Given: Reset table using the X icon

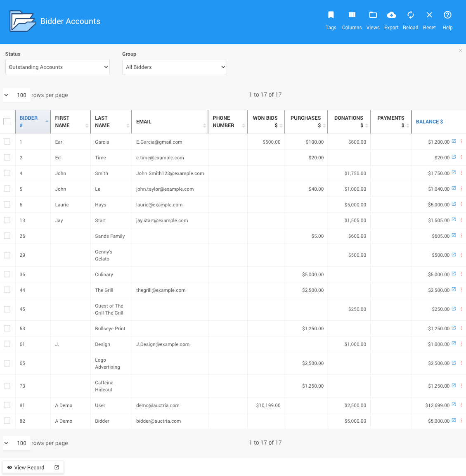Looking at the screenshot, I should pyautogui.click(x=429, y=15).
